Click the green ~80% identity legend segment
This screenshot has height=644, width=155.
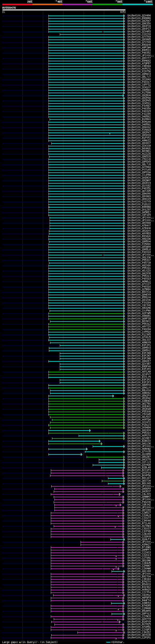[x=108, y=4]
